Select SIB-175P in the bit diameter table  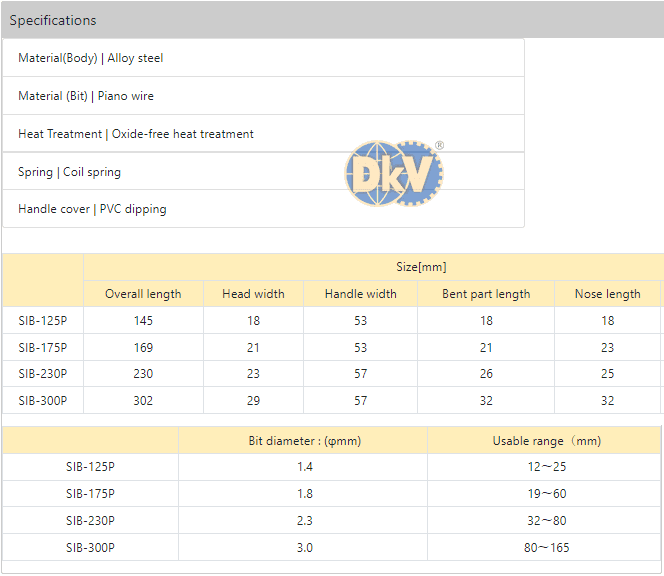pos(90,493)
